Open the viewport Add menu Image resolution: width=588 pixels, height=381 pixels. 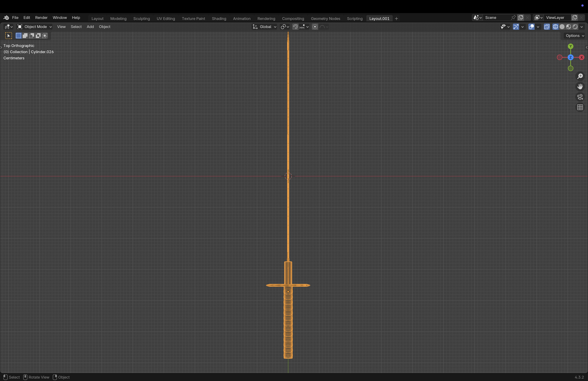pos(90,27)
